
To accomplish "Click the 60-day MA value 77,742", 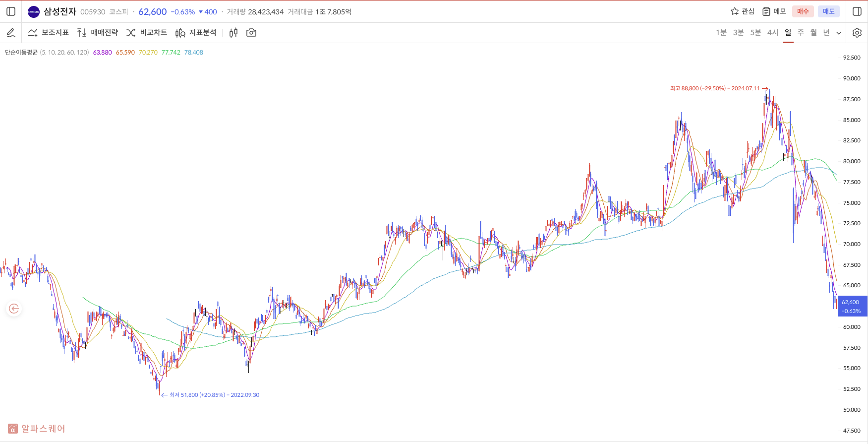I will (x=171, y=52).
